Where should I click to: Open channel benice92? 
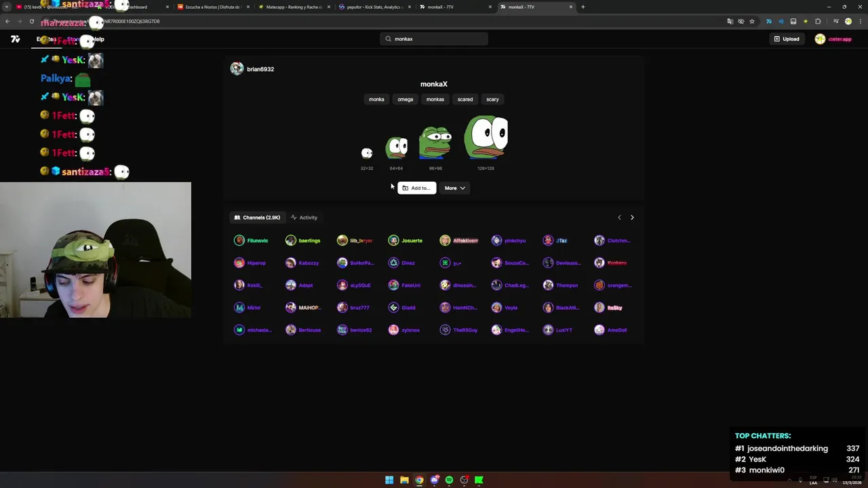click(x=355, y=330)
